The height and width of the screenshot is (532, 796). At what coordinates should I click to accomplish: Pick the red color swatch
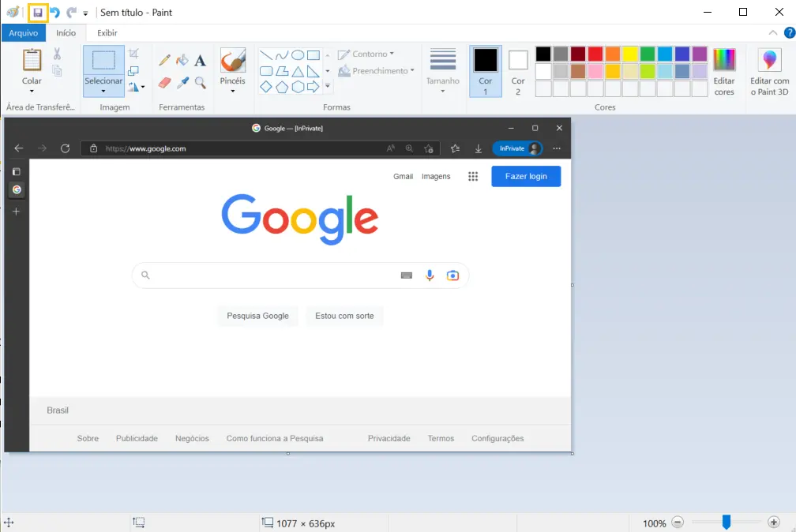coord(595,54)
